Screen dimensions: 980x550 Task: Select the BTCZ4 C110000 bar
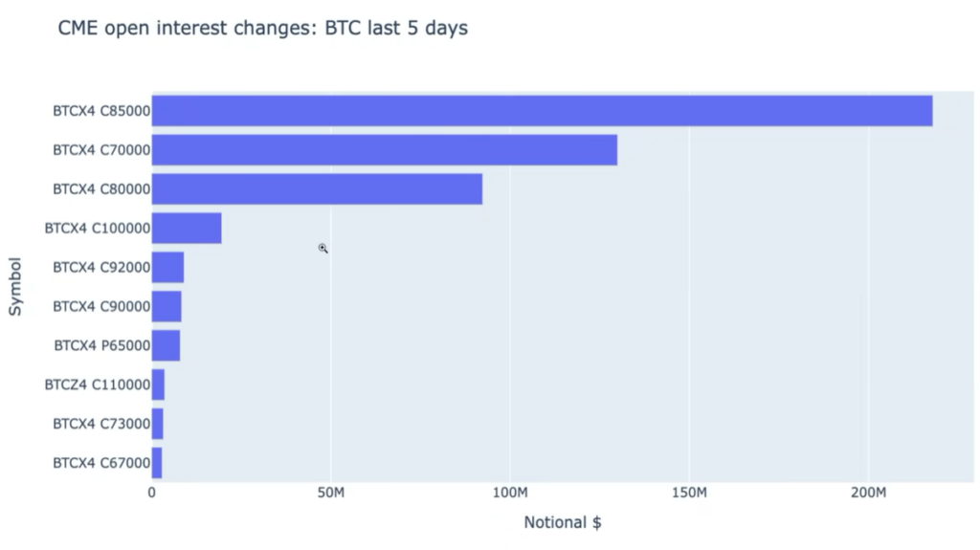pos(158,385)
